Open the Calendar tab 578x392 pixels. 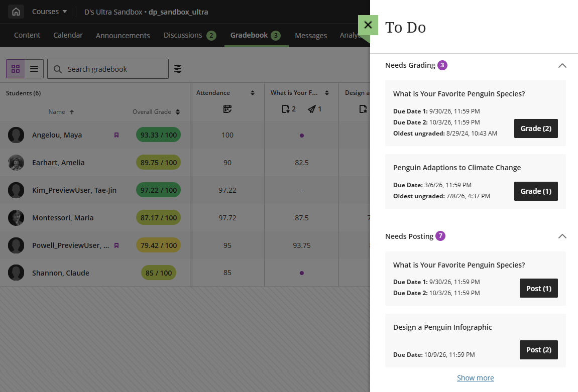[x=68, y=35]
